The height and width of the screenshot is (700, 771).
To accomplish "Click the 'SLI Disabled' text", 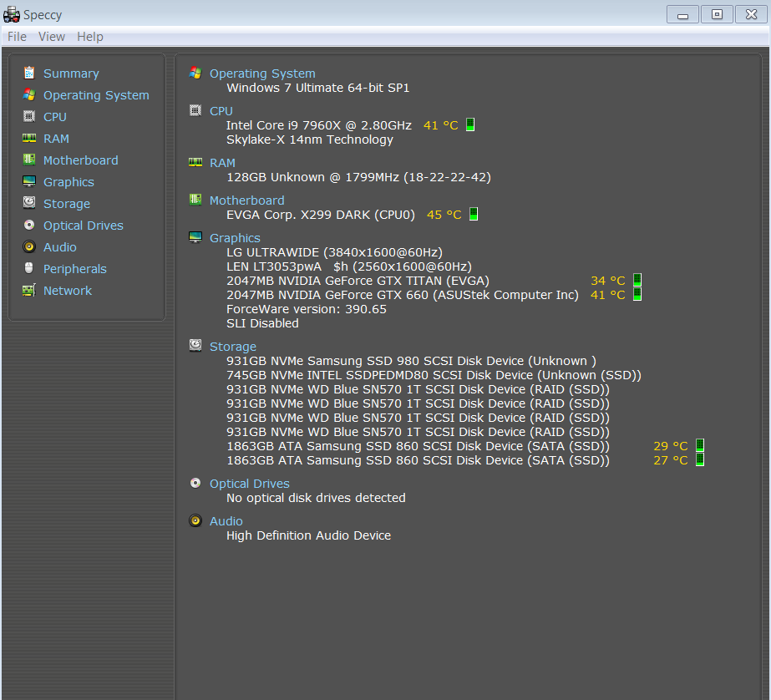I will (x=262, y=323).
